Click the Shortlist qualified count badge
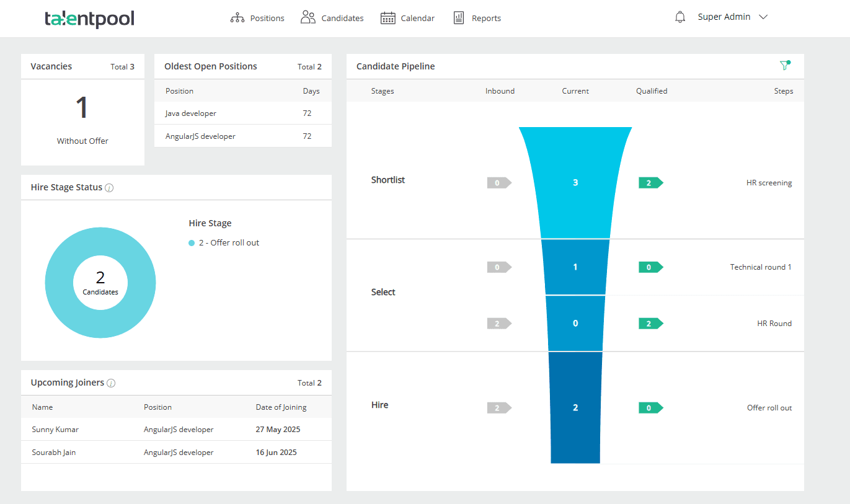The image size is (850, 504). click(651, 183)
